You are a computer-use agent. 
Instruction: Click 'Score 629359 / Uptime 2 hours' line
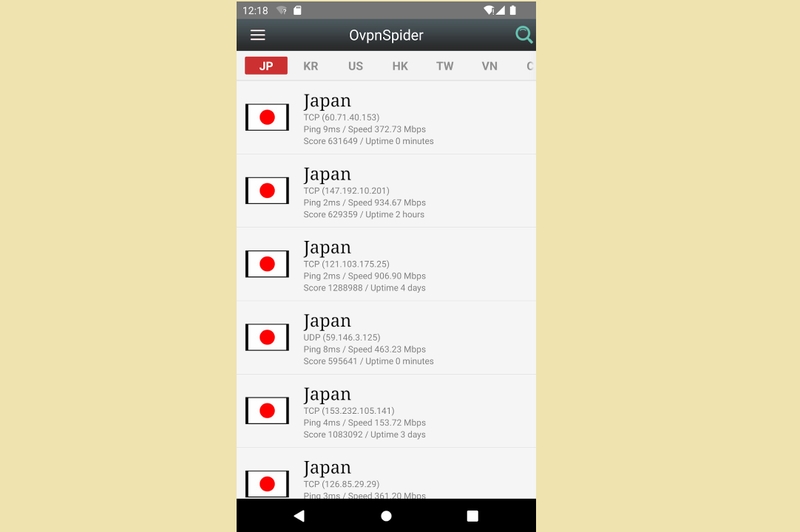364,215
